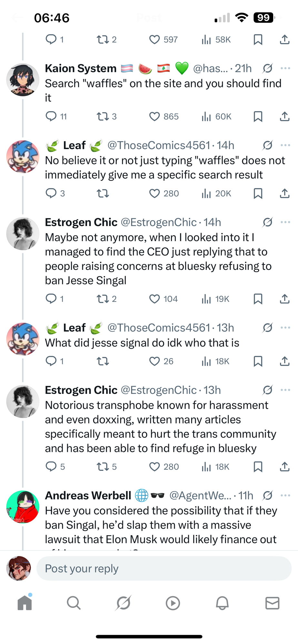The image size is (298, 644).
Task: Open Messages envelope tab
Action: [272, 603]
